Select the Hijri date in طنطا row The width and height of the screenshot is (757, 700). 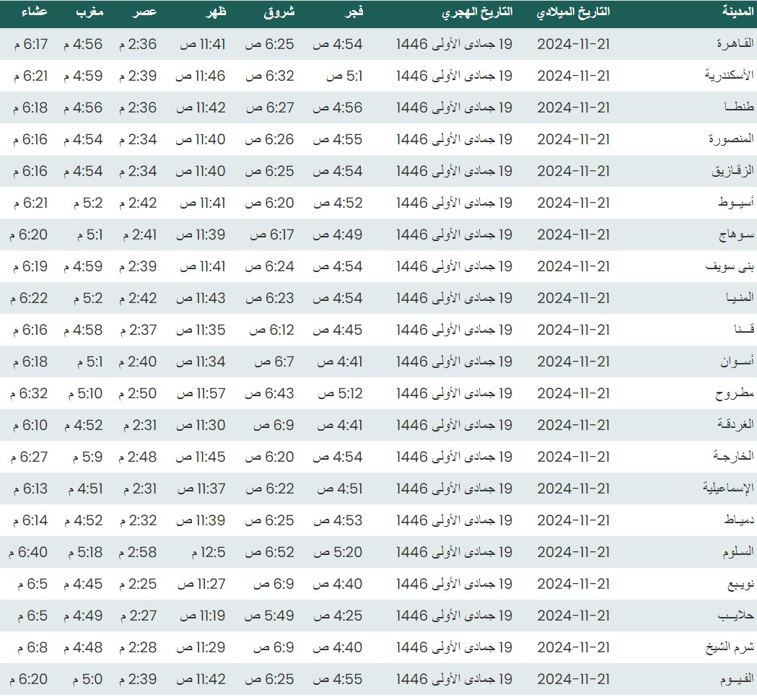(x=454, y=108)
